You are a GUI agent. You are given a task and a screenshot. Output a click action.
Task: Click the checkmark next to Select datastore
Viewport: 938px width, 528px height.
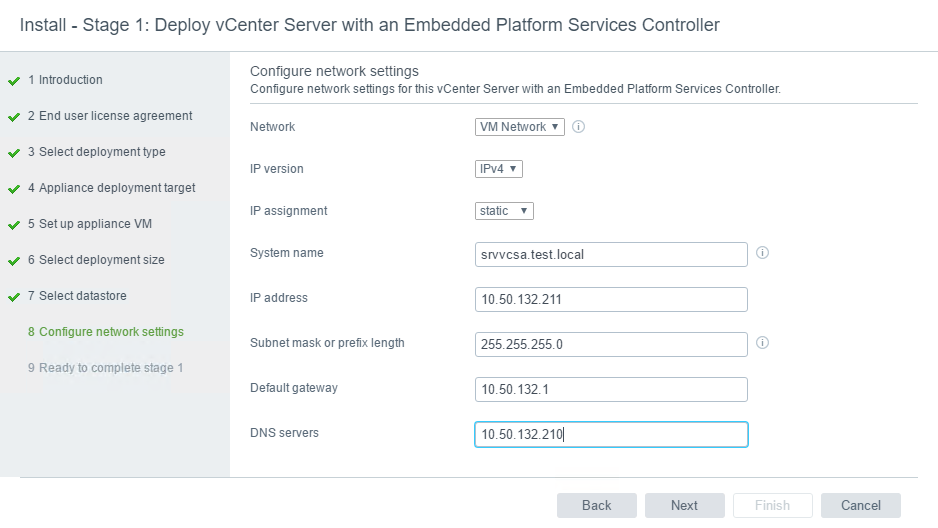click(14, 297)
